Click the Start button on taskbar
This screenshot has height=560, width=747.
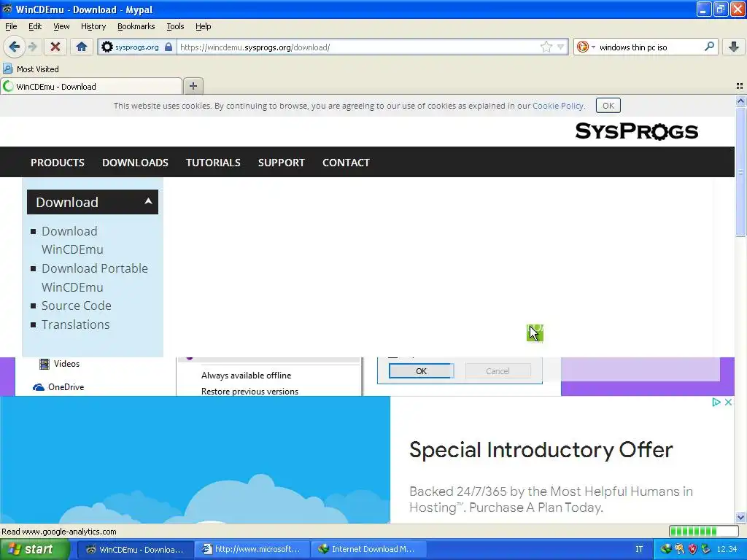[35, 550]
